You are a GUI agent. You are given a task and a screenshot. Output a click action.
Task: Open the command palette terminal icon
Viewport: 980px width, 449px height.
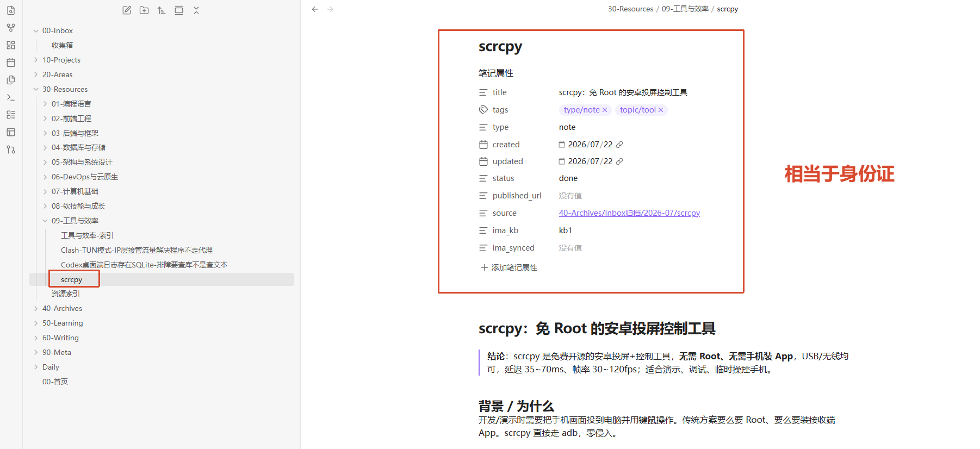point(11,97)
